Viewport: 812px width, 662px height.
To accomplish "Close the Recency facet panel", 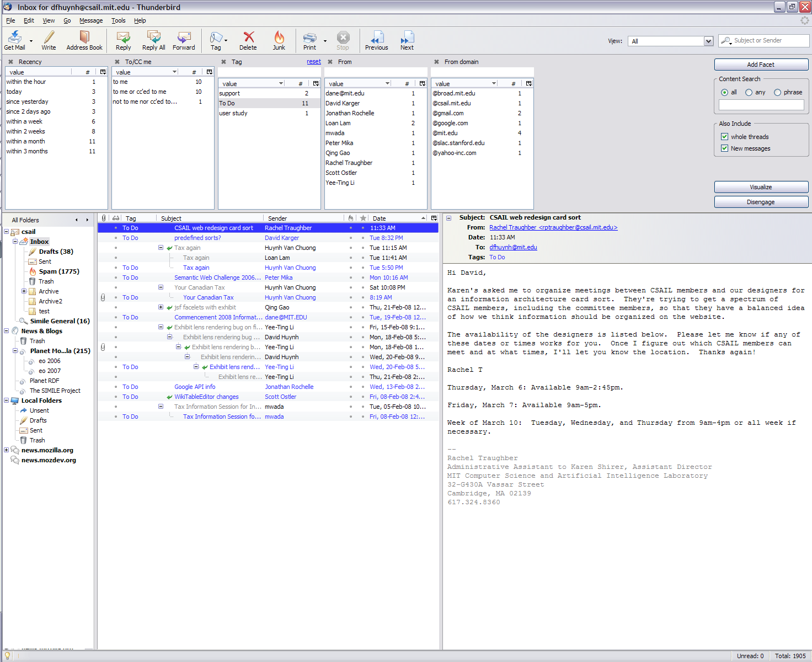I will [x=10, y=62].
